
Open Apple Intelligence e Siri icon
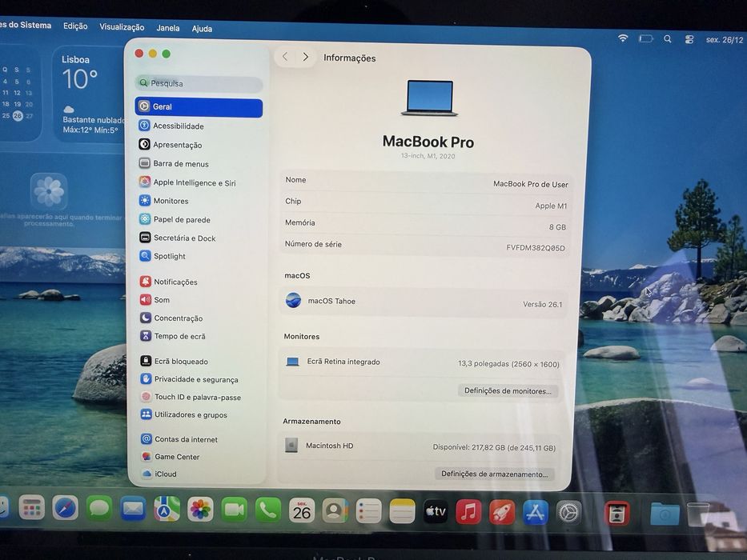pyautogui.click(x=145, y=182)
